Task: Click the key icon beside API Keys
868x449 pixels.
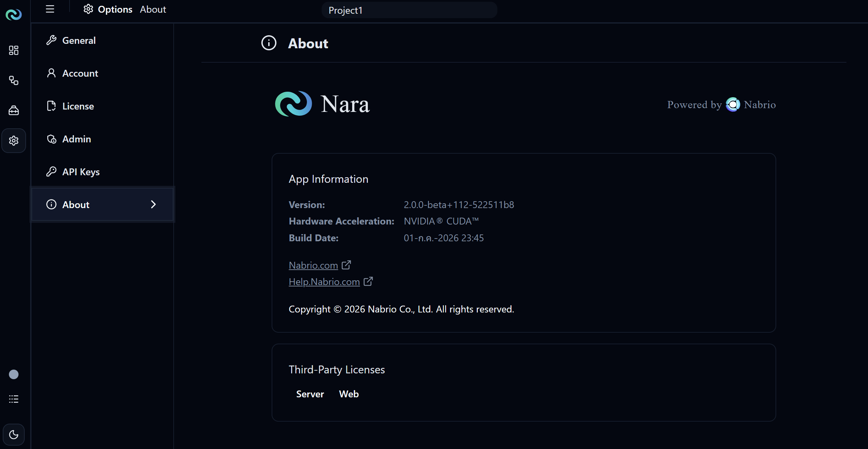Action: (x=51, y=172)
